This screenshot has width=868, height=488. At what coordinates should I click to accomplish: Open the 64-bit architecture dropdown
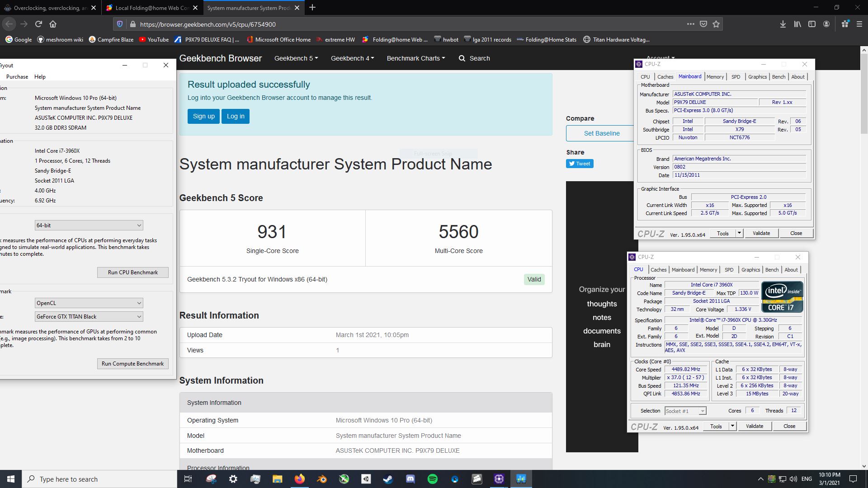click(x=89, y=225)
